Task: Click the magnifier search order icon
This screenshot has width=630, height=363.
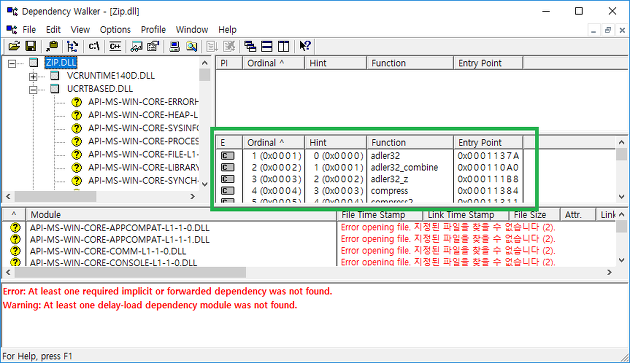Action: point(191,47)
